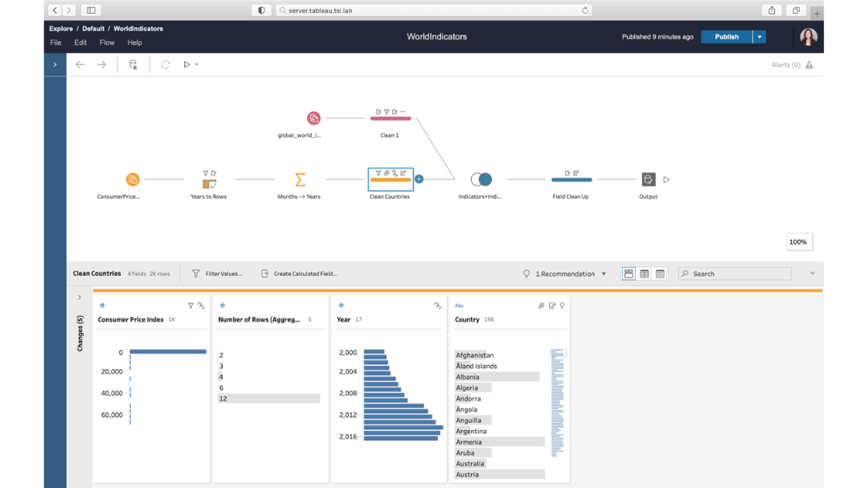Open the WorldIndicators breadcrumb link

tap(138, 28)
